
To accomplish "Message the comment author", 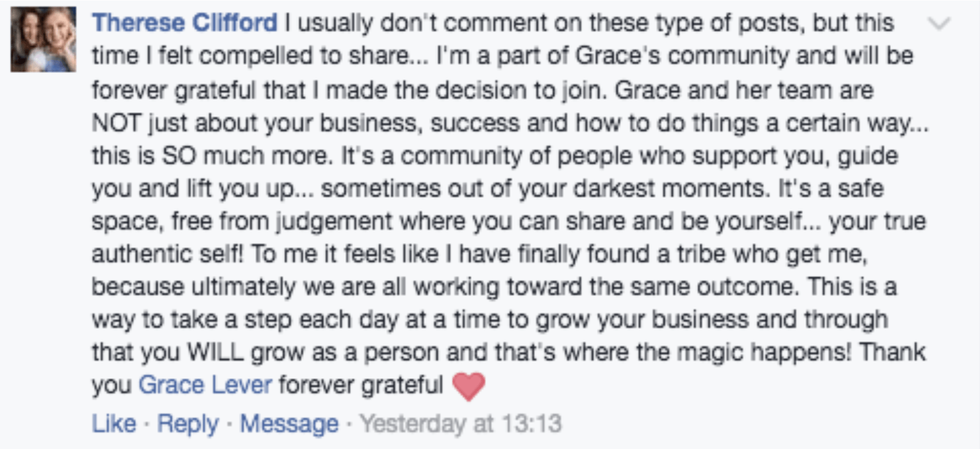I will pyautogui.click(x=289, y=424).
